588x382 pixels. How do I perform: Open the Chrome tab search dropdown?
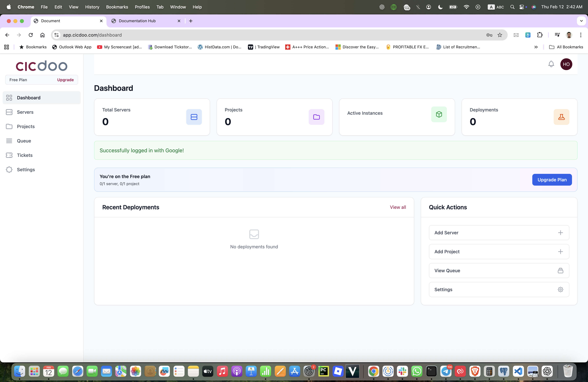tap(581, 21)
